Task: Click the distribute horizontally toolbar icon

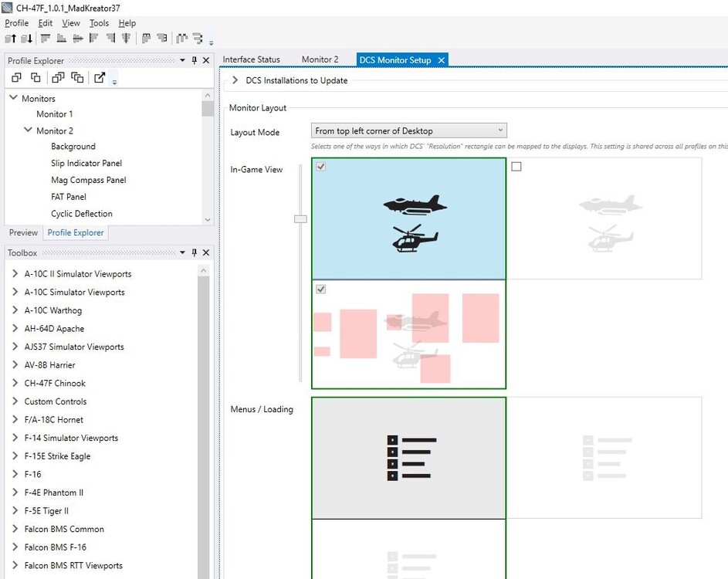Action: point(146,38)
